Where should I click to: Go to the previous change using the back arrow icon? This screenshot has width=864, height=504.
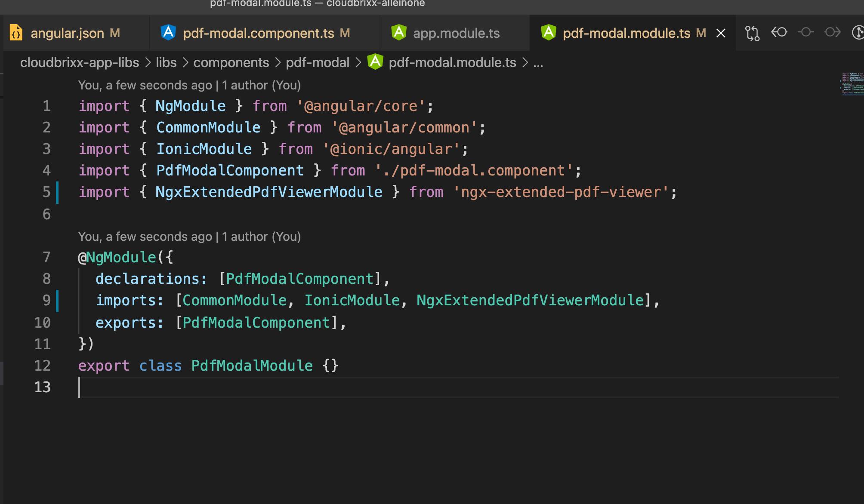point(779,32)
